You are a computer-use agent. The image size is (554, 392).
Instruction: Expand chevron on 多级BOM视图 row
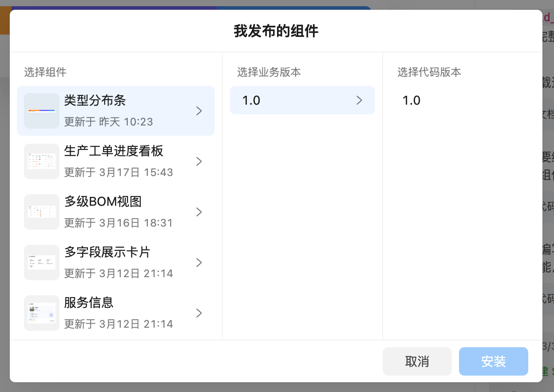coord(199,212)
